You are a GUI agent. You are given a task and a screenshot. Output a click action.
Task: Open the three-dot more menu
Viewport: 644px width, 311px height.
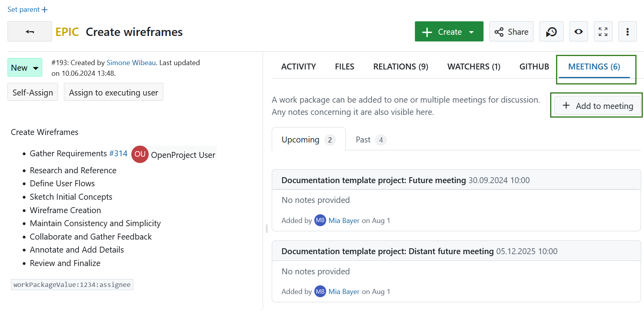[627, 32]
